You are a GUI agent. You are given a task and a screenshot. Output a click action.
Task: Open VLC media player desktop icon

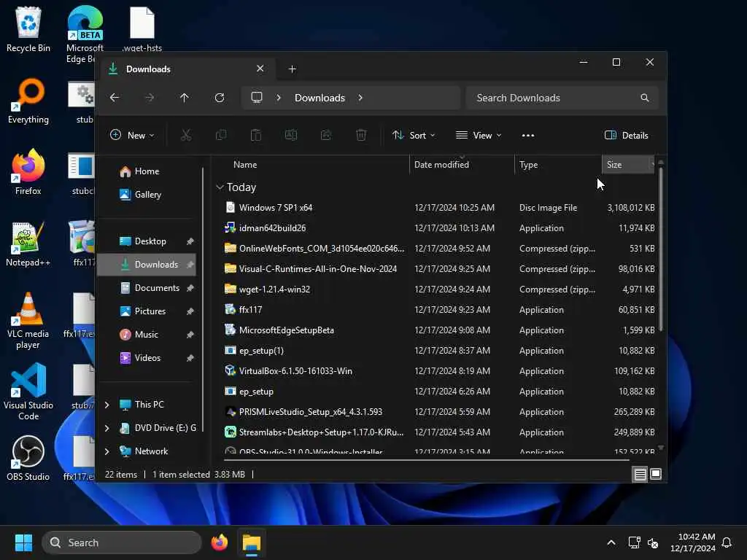pos(28,321)
